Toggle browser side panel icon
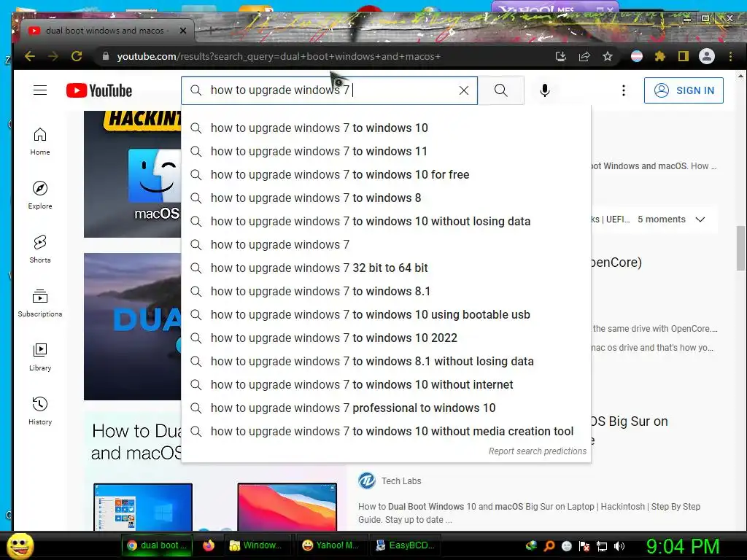Screen dimensions: 747x560 (683, 57)
